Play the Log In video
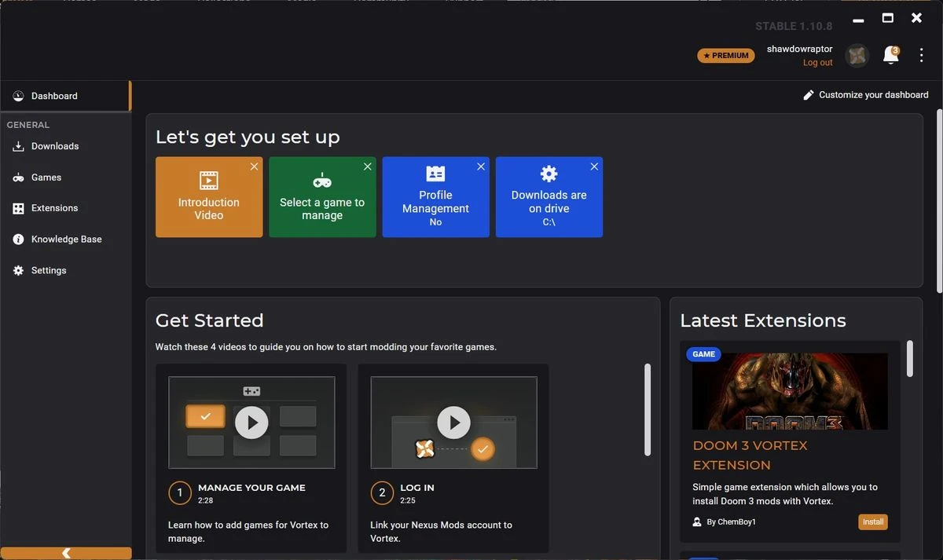 click(454, 423)
